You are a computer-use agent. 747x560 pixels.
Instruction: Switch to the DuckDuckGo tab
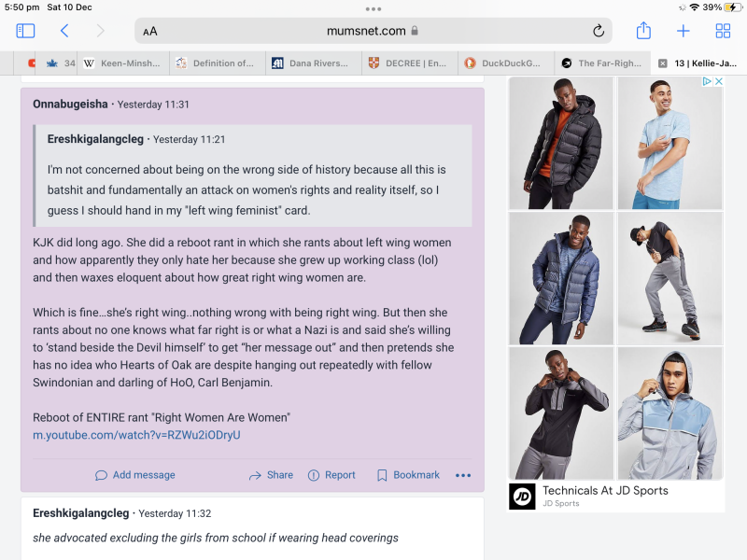tap(504, 63)
